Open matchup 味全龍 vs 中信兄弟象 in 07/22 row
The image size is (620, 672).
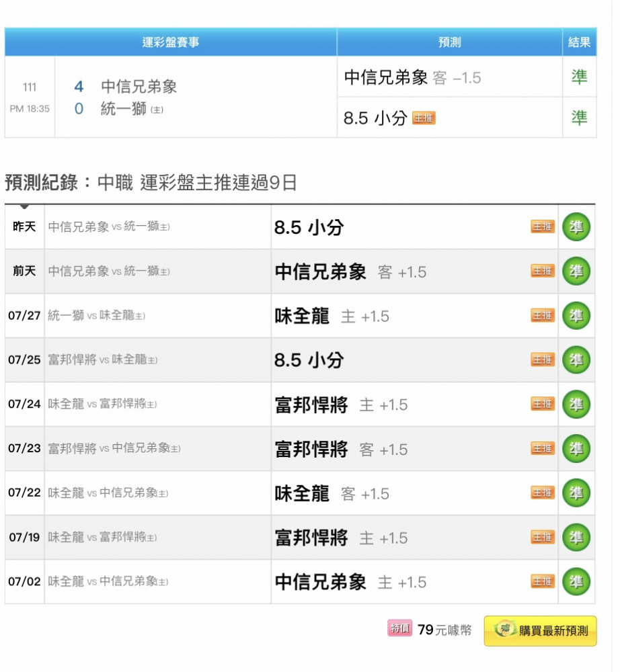[x=108, y=493]
